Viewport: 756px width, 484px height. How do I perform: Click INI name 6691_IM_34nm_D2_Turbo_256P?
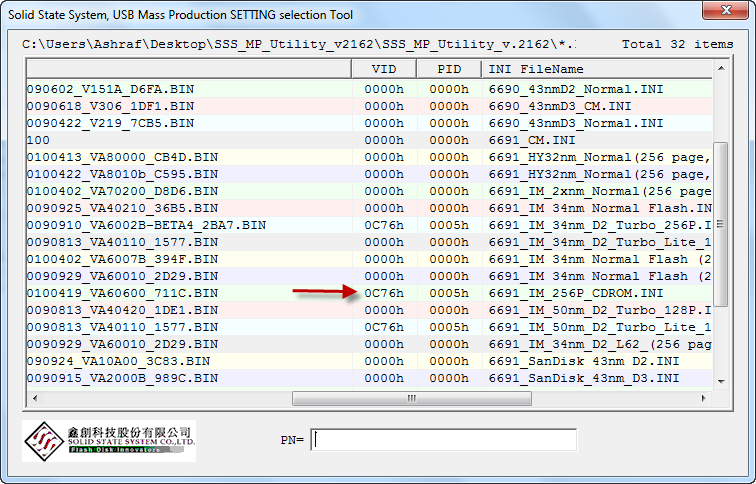coord(600,225)
